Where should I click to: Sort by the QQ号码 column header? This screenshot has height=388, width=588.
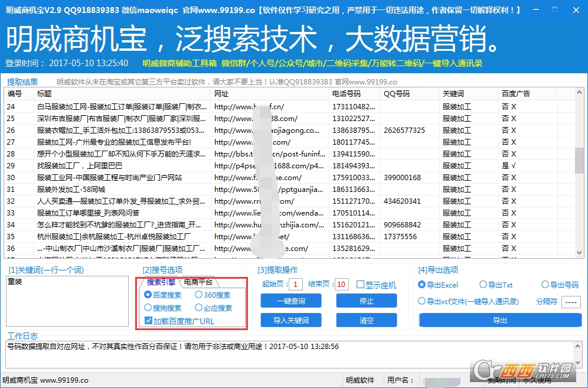point(410,94)
